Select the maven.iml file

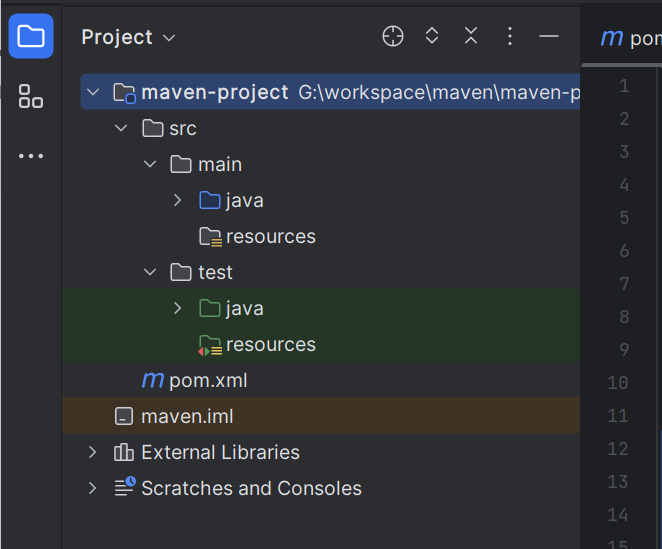(x=187, y=417)
